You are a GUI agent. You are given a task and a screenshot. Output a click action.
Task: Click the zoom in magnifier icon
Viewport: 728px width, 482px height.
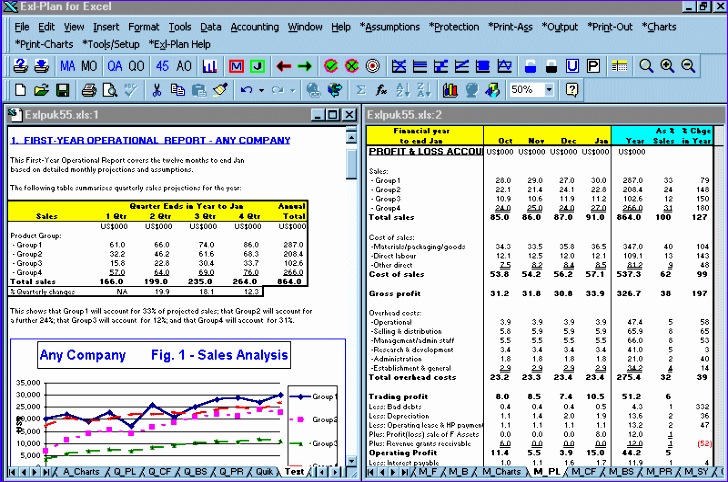pos(667,66)
